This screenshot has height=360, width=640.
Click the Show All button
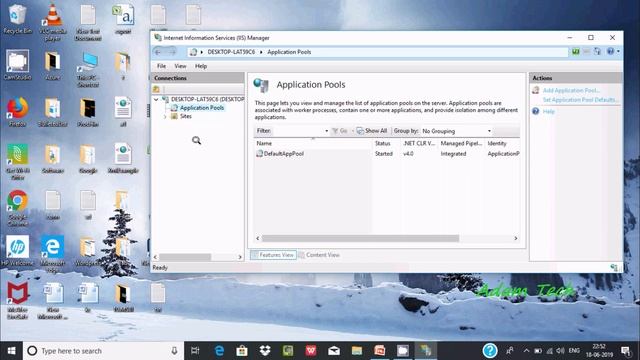coord(372,131)
